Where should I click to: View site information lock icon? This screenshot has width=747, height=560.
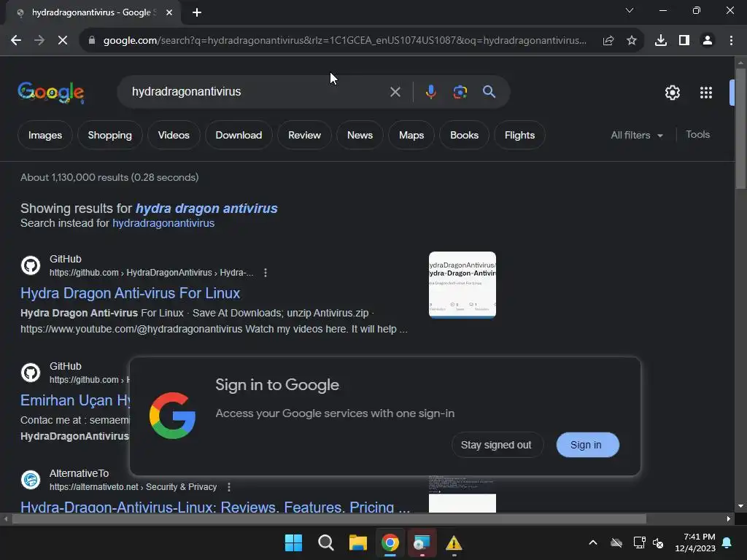coord(92,41)
